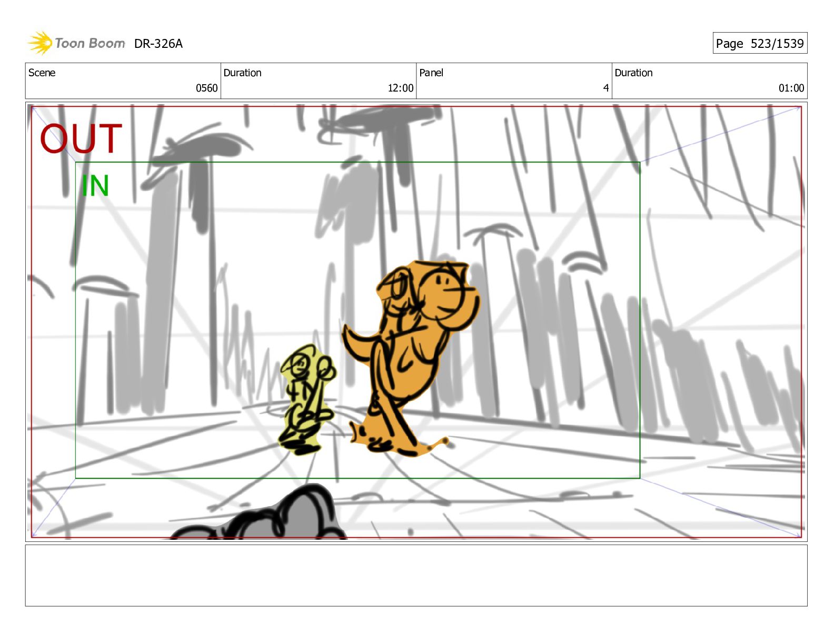Select the Panel 4 cell
The width and height of the screenshot is (834, 644).
[514, 80]
